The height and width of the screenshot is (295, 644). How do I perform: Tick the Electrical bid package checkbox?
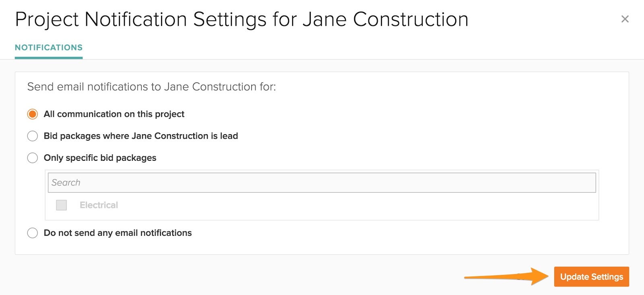tap(62, 205)
